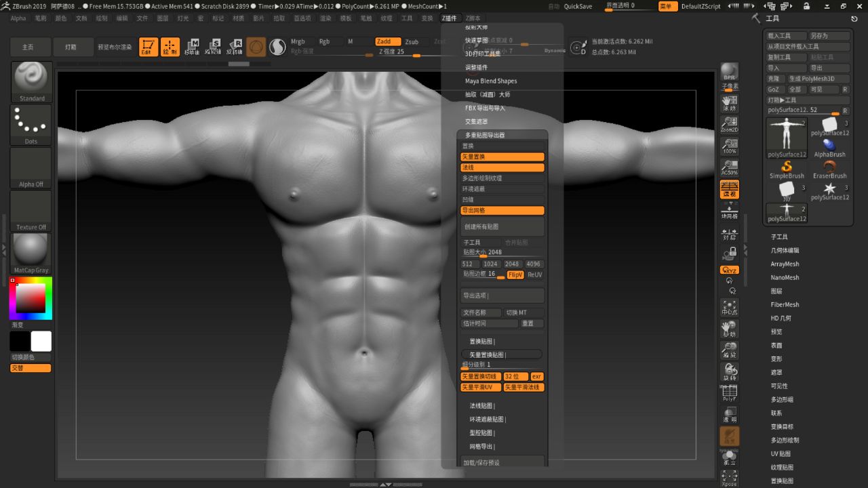This screenshot has width=868, height=488.
Task: Open the Alpha menu
Action: 18,18
